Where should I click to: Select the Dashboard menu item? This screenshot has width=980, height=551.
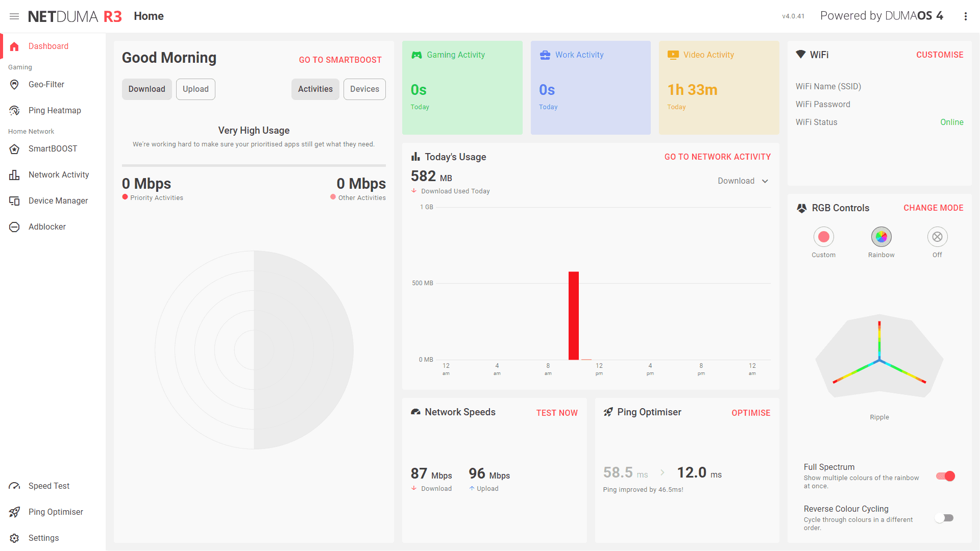(x=48, y=46)
